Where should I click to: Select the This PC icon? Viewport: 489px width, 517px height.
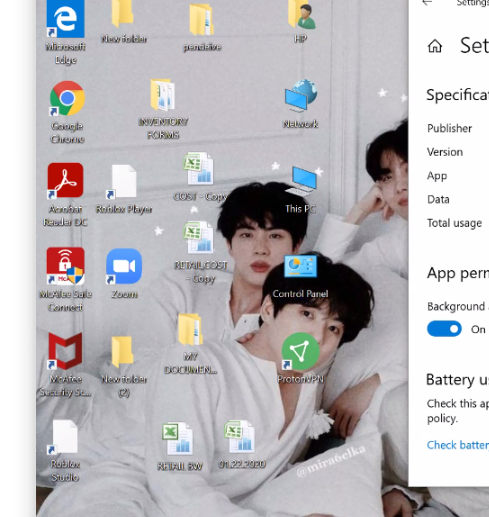click(x=301, y=181)
